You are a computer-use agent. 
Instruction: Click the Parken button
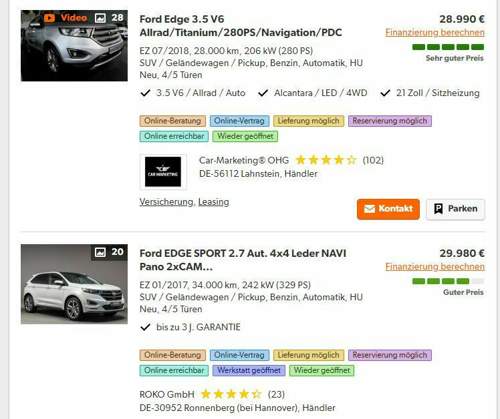[455, 209]
